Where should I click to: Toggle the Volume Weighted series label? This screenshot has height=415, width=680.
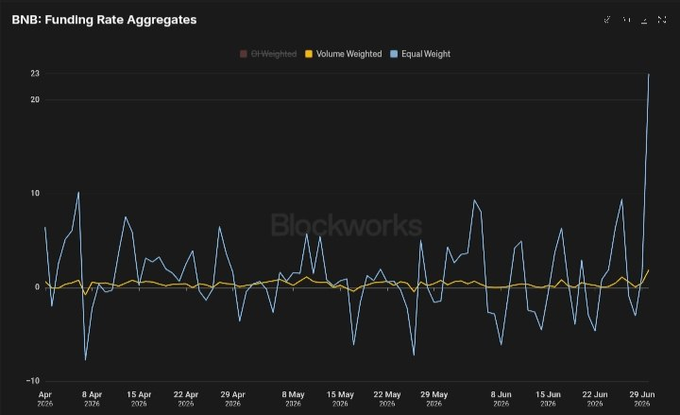349,54
